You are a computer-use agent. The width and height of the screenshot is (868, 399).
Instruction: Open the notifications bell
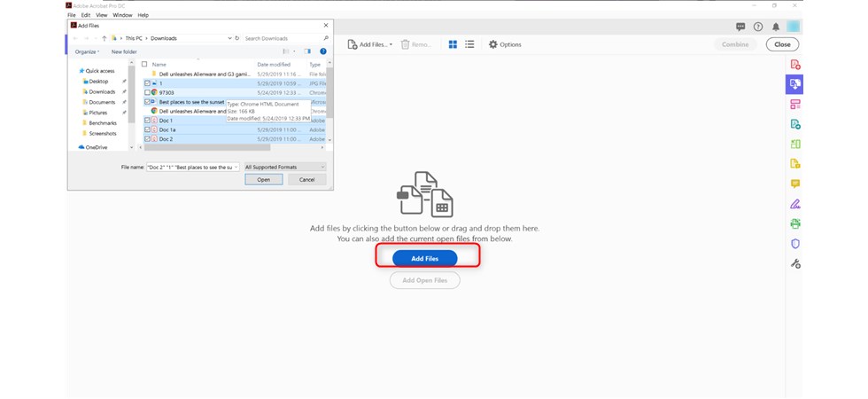tap(776, 27)
